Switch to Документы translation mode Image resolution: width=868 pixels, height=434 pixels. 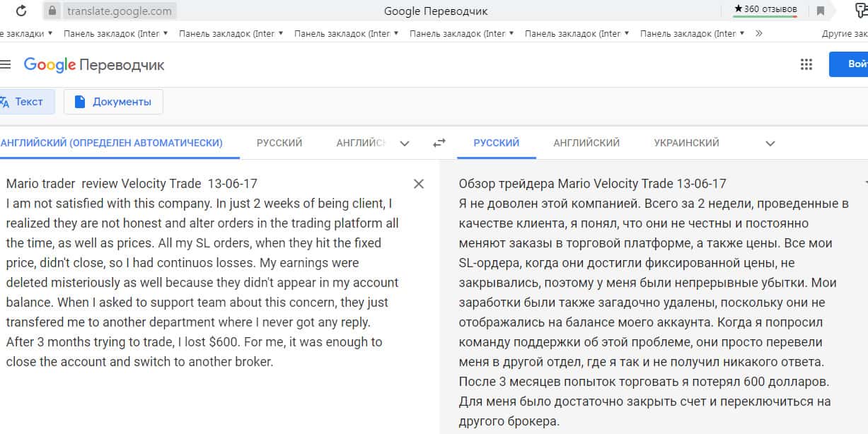point(113,102)
